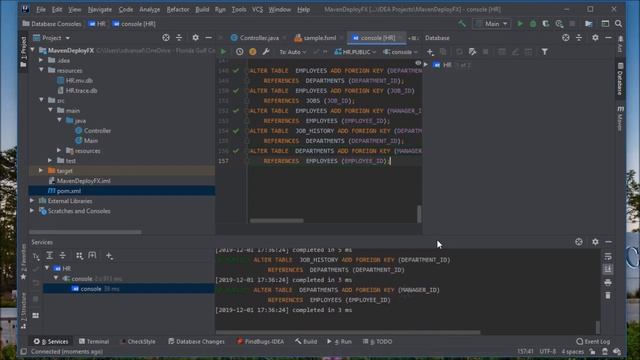Click the console output horizontal scrollbar

click(x=348, y=332)
